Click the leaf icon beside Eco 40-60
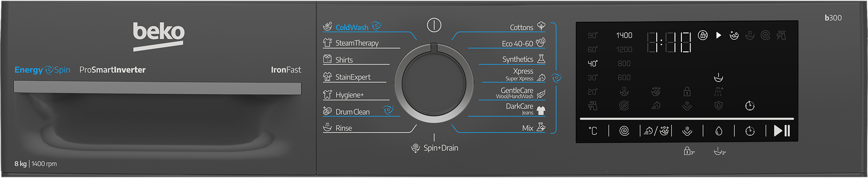Screen dimensions: 868x178 pyautogui.click(x=541, y=42)
